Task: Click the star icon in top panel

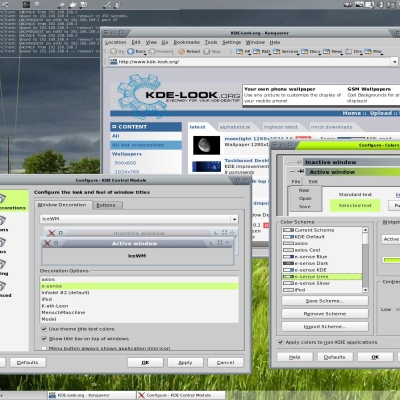Action: pyautogui.click(x=62, y=5)
